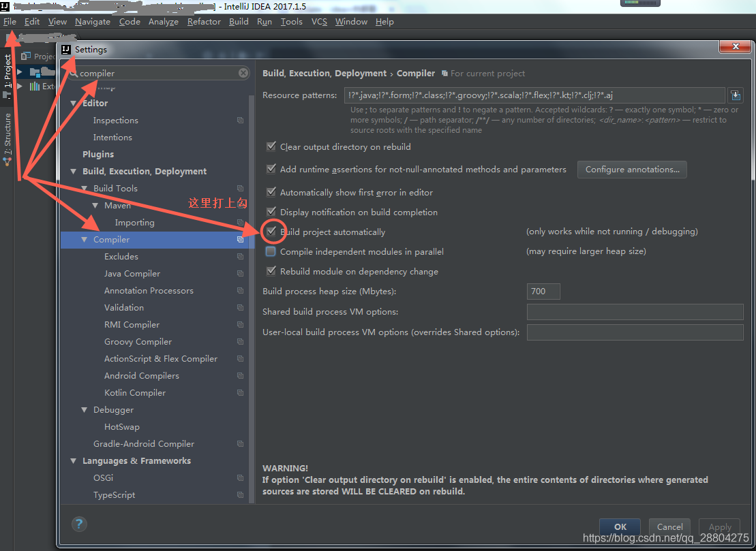Click project-level icon beside OSGi
Image resolution: width=756 pixels, height=551 pixels.
[x=240, y=478]
